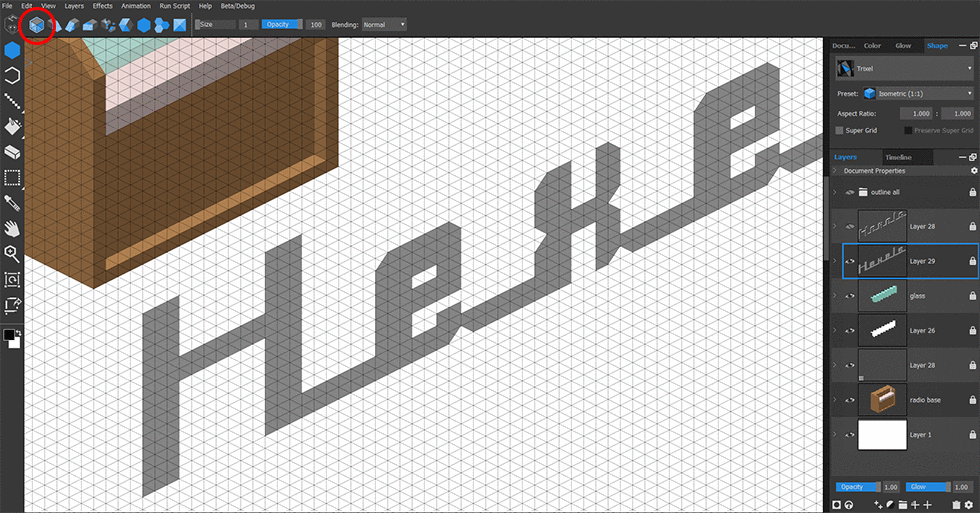This screenshot has width=980, height=513.
Task: Select the paint bucket fill tool
Action: [12, 127]
